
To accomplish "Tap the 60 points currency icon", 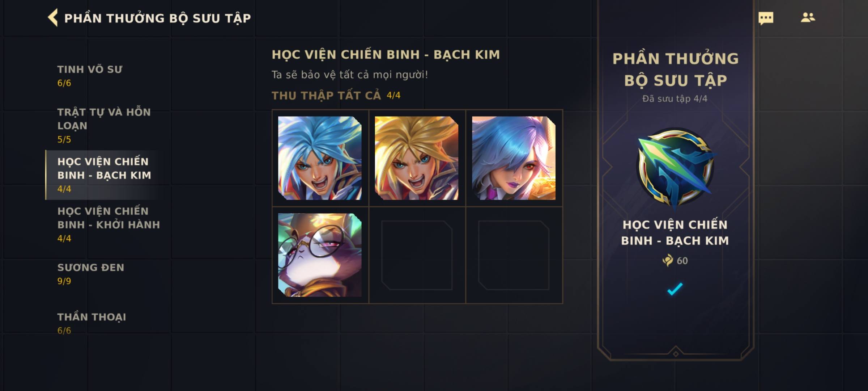I will [668, 260].
